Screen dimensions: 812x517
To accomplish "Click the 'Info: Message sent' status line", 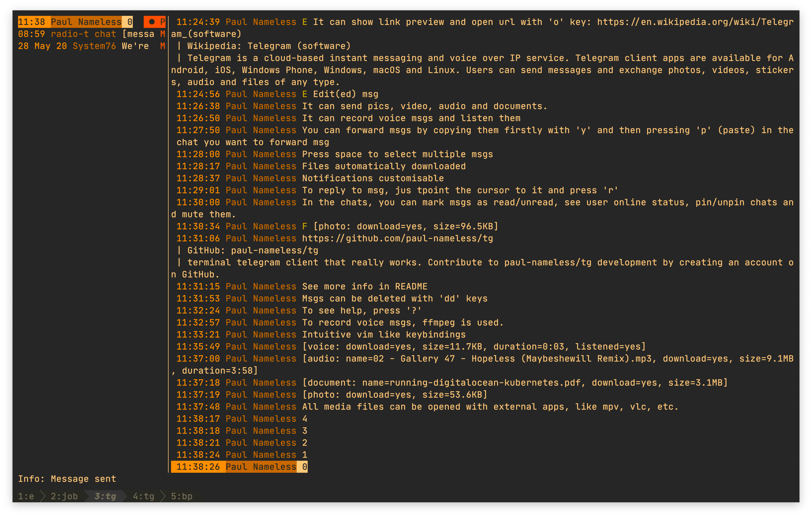I will click(x=67, y=479).
